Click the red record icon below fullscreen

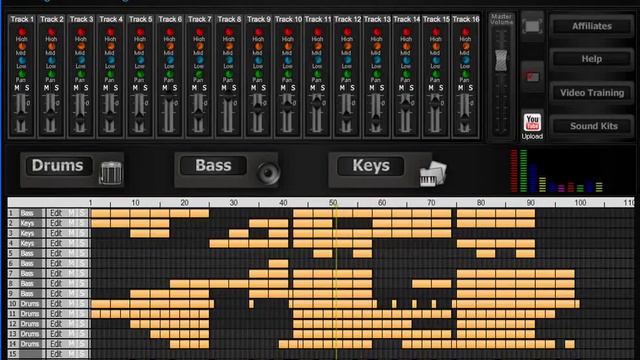[532, 76]
